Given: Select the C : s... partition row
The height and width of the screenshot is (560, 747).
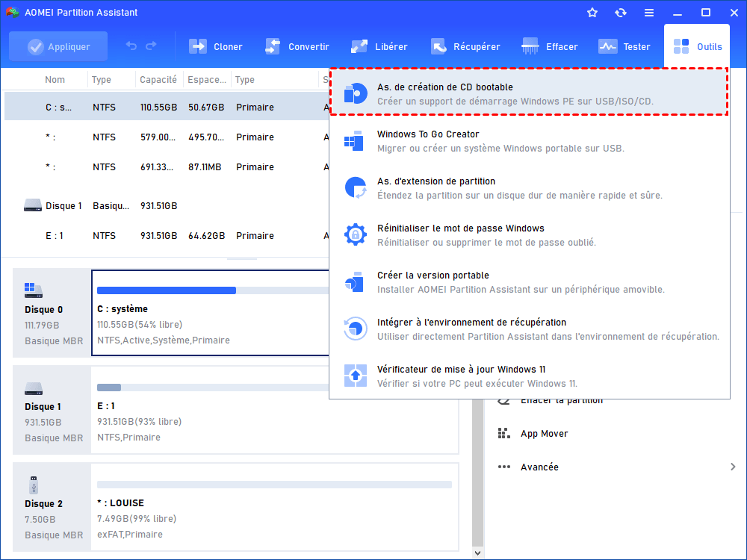Looking at the screenshot, I should 167,107.
